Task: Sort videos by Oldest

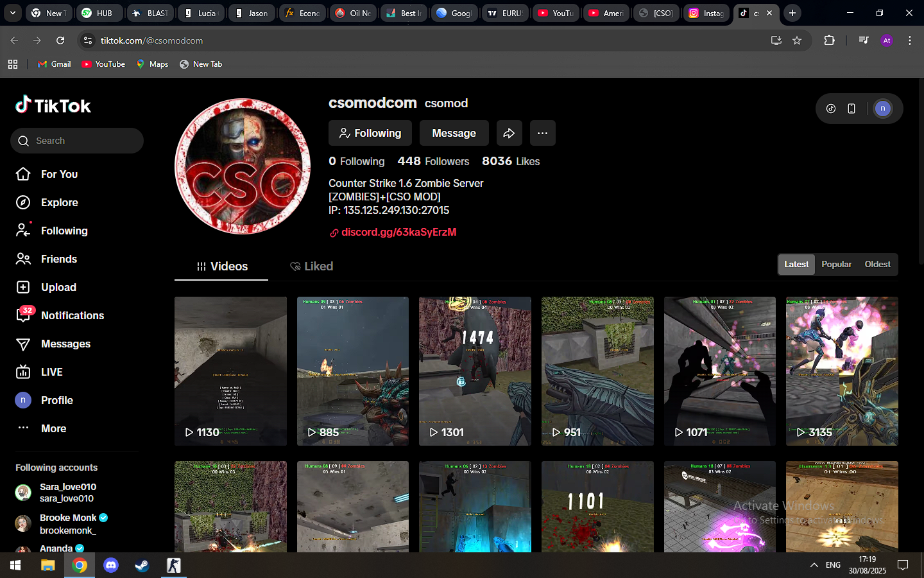Action: pos(877,264)
